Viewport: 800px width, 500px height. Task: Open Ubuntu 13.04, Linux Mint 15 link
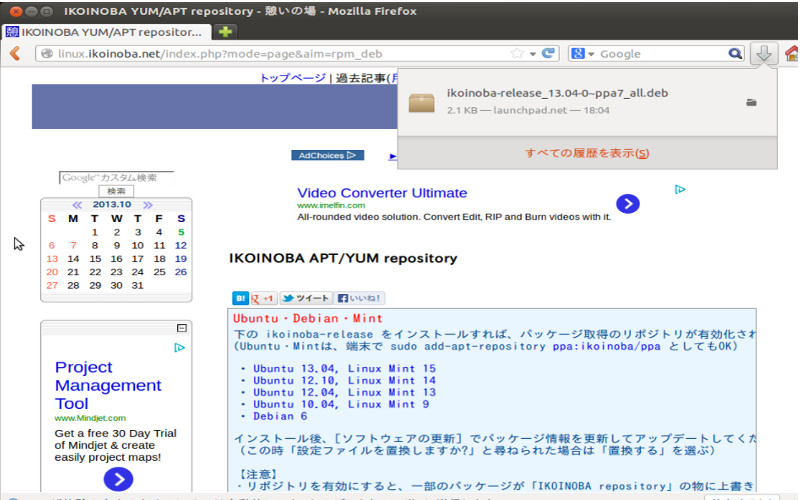344,368
